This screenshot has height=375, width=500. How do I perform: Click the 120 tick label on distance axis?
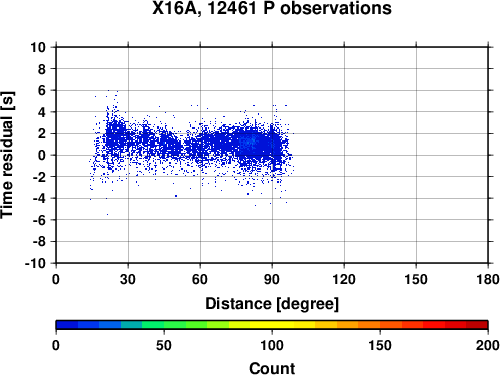click(x=344, y=279)
